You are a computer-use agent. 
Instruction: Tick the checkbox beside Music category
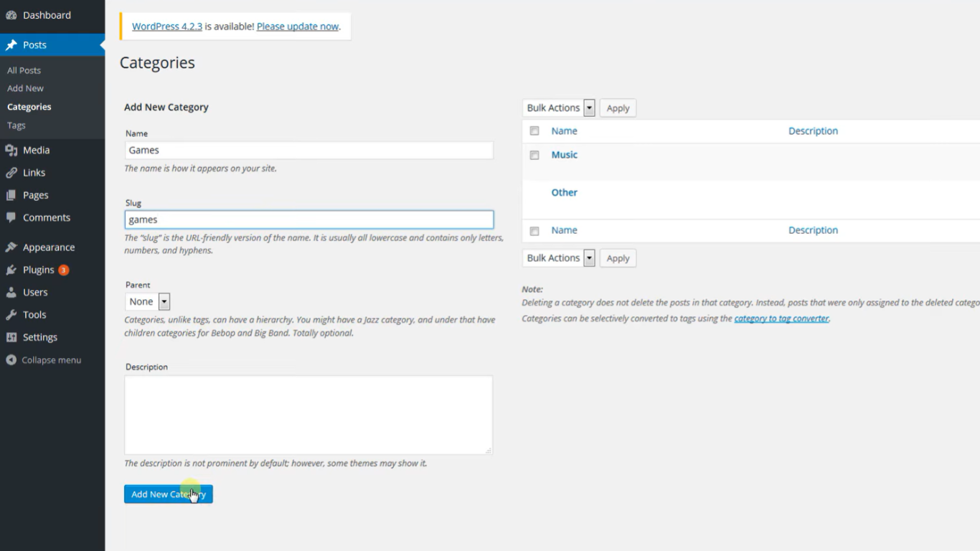tap(534, 155)
